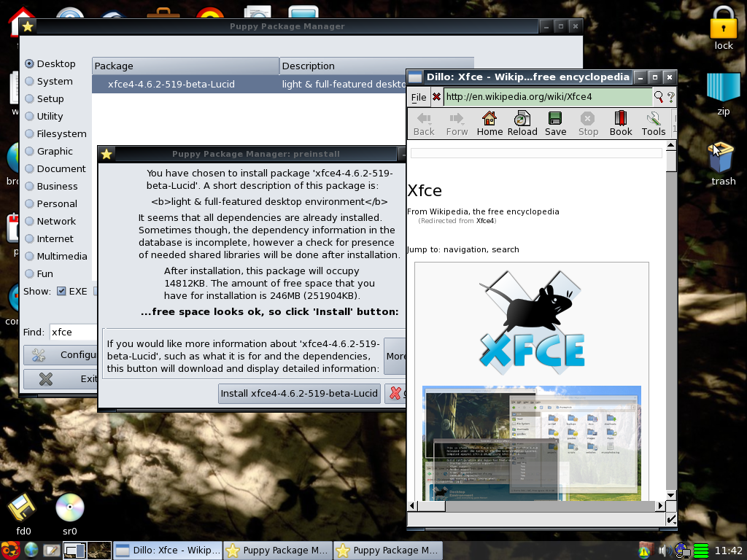Open the Configure wizard in Puppy Package Manager
This screenshot has height=560, width=747.
62,355
